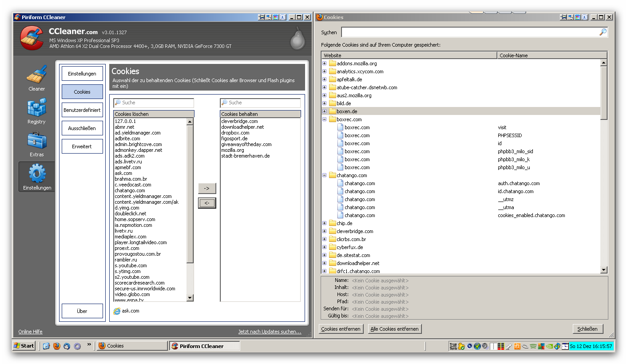Viewport: 627px width, 364px height.
Task: Switch to the Benutzerdefiniert tab
Action: click(x=82, y=110)
